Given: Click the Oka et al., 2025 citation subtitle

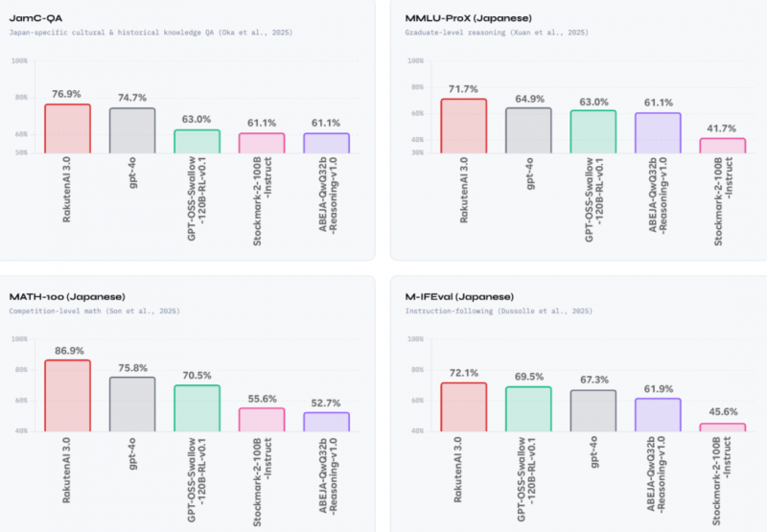Looking at the screenshot, I should coord(151,33).
